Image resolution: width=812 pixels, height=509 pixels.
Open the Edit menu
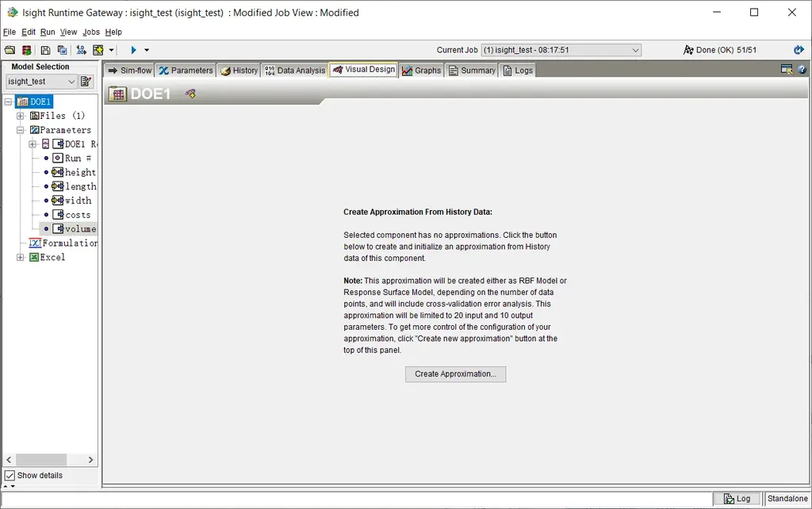click(x=29, y=32)
